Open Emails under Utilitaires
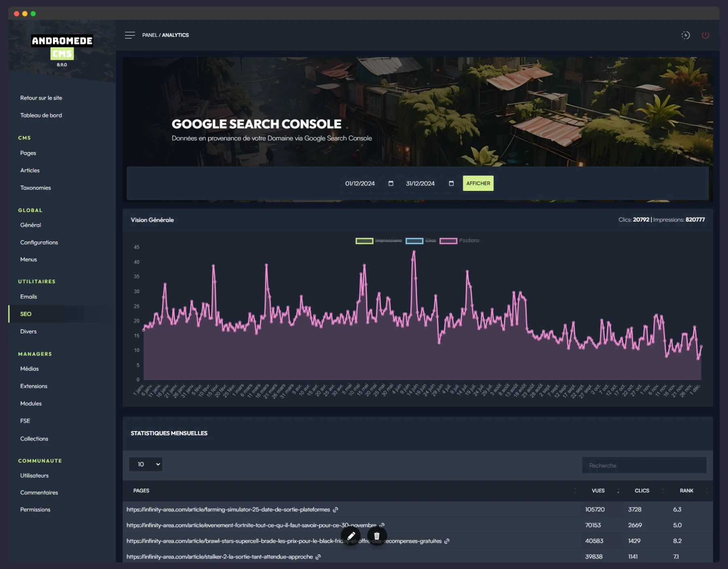This screenshot has height=569, width=728. [29, 296]
